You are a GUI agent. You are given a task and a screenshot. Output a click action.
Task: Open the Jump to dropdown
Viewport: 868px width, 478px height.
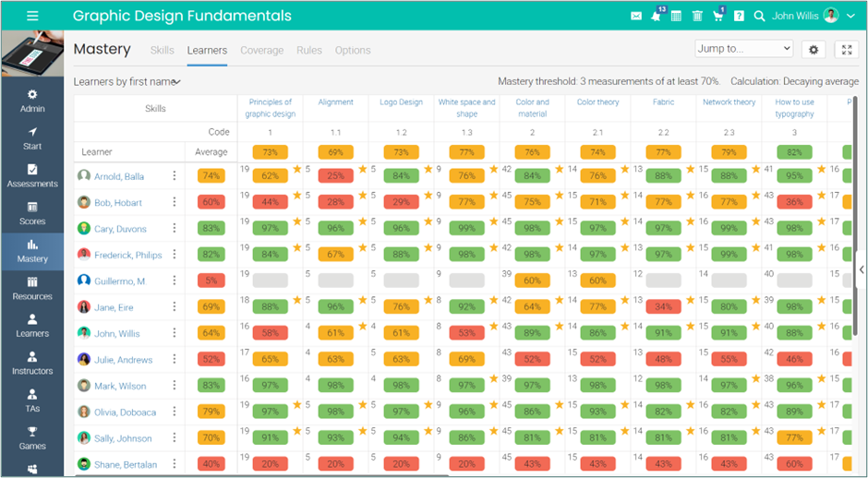(x=743, y=49)
